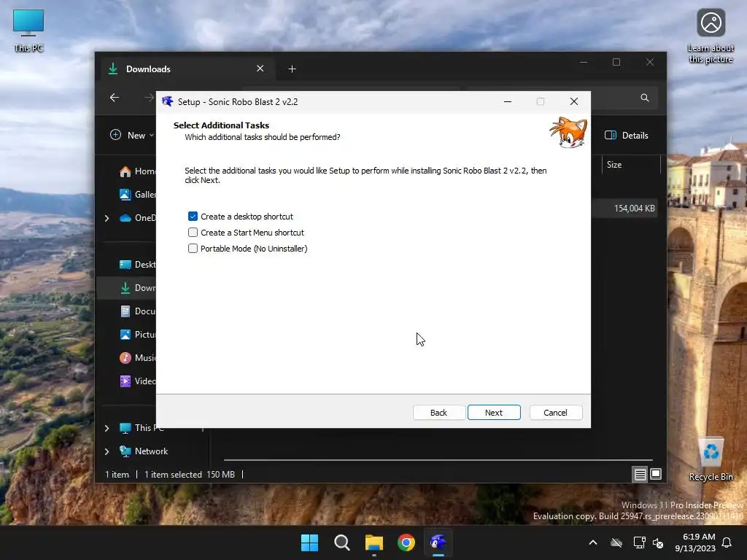The image size is (747, 560).
Task: Open network status tray icon
Action: (639, 542)
